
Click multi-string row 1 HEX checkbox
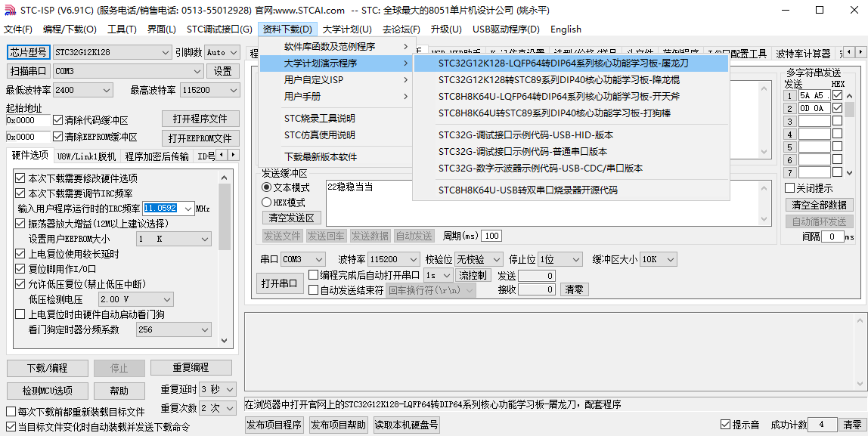(837, 95)
